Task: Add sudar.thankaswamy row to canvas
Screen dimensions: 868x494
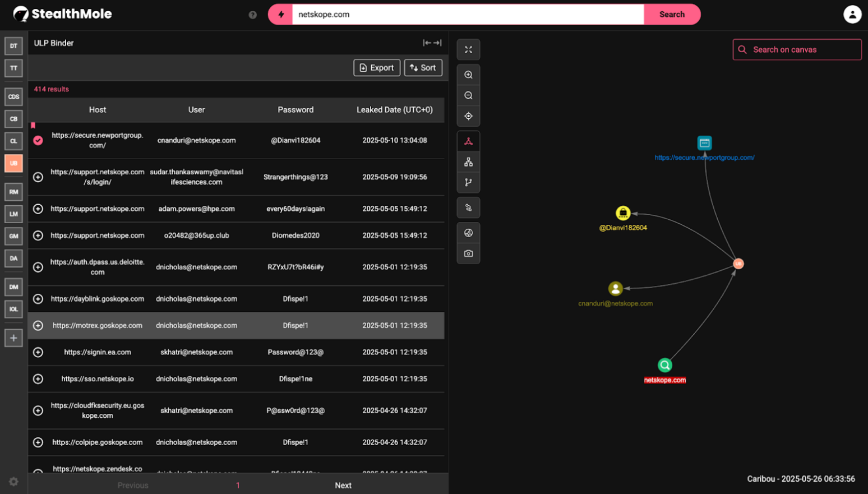Action: point(38,177)
